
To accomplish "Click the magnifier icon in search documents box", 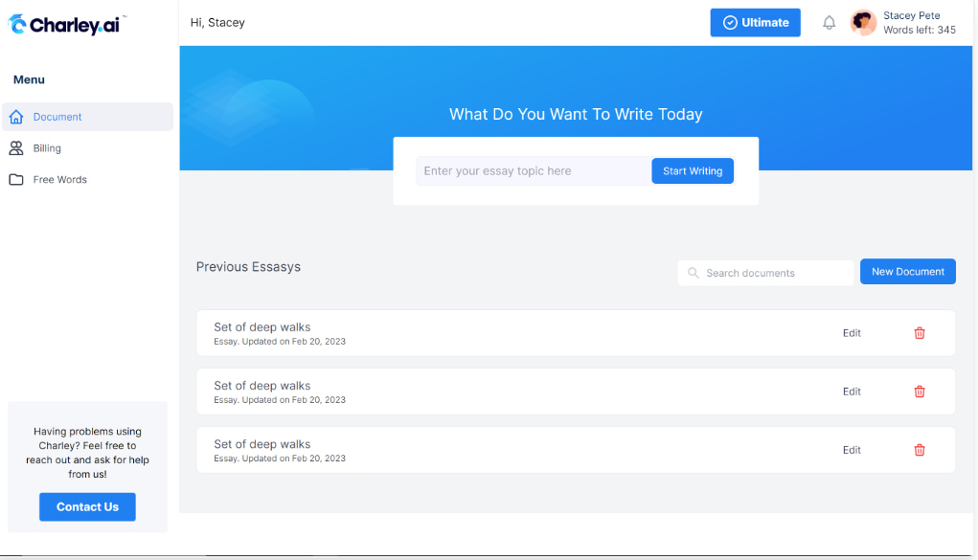I will (693, 273).
